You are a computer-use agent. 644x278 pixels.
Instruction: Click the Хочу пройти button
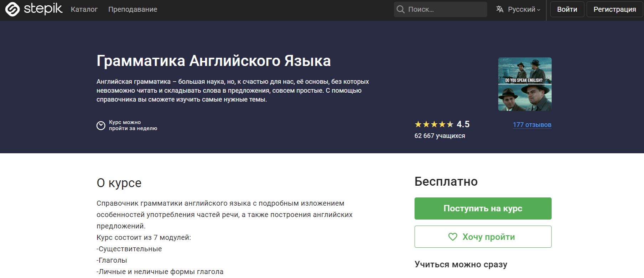click(483, 237)
